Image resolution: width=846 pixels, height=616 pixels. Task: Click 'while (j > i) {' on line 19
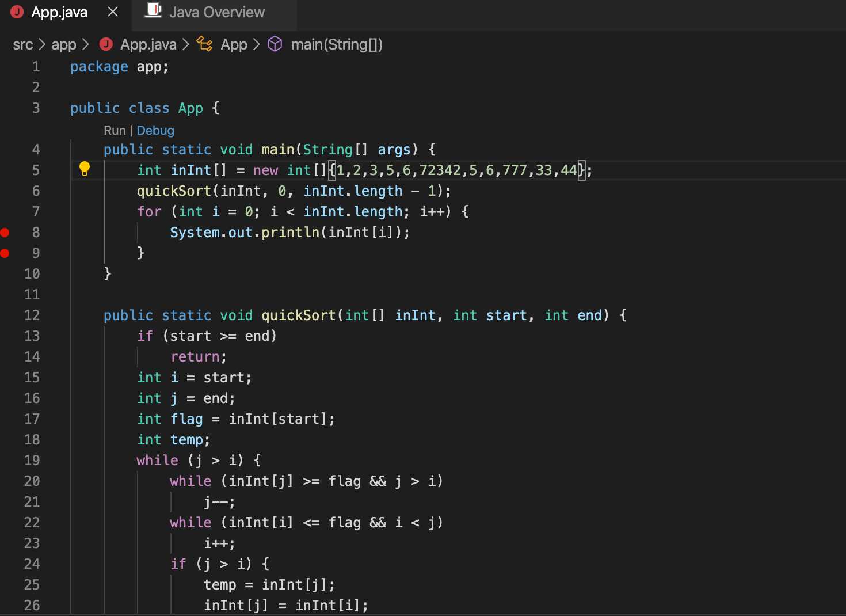point(199,461)
